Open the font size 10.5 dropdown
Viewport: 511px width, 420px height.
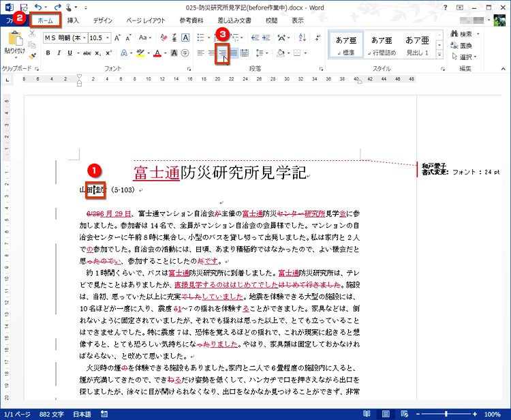pyautogui.click(x=108, y=37)
